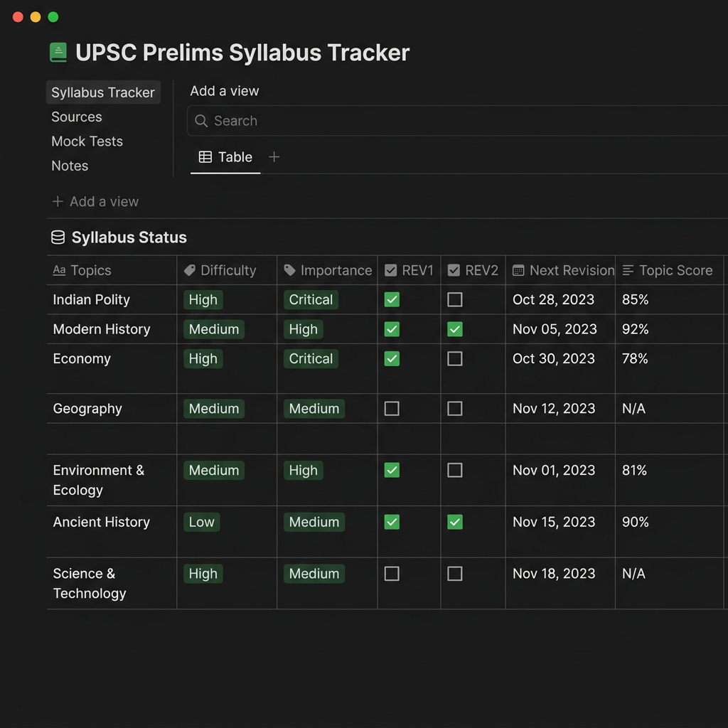Viewport: 728px width, 728px height.
Task: Click the Aa icon in Topics header
Action: 59,270
